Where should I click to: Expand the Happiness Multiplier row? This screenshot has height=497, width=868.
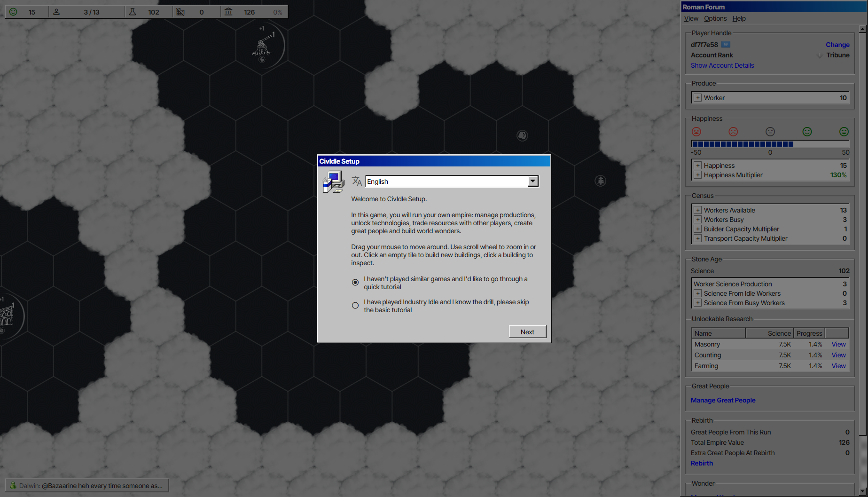click(698, 175)
